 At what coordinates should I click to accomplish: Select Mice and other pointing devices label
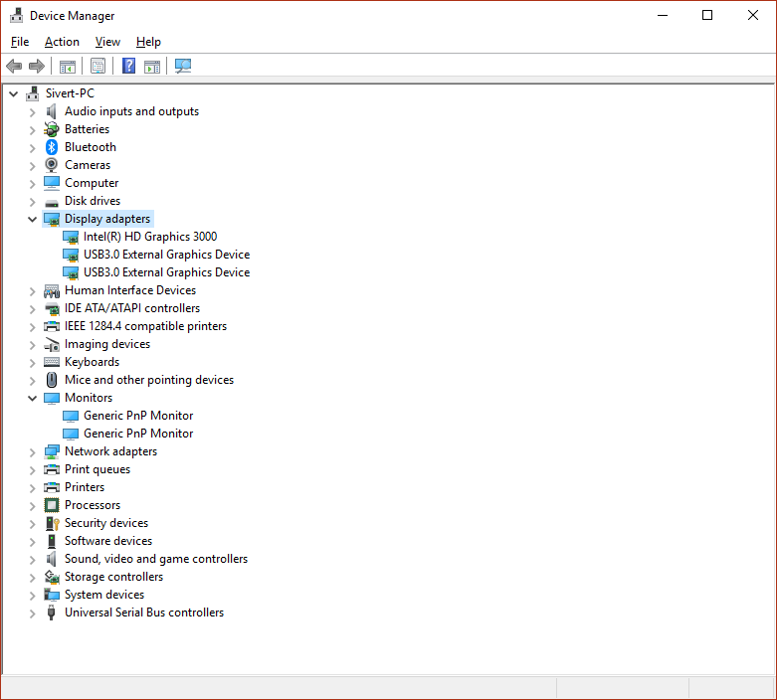click(149, 380)
